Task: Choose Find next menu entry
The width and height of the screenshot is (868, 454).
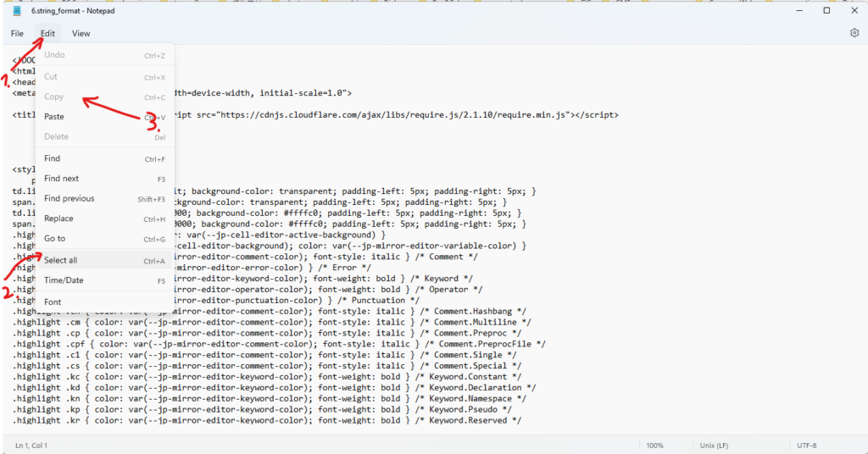Action: 104,179
